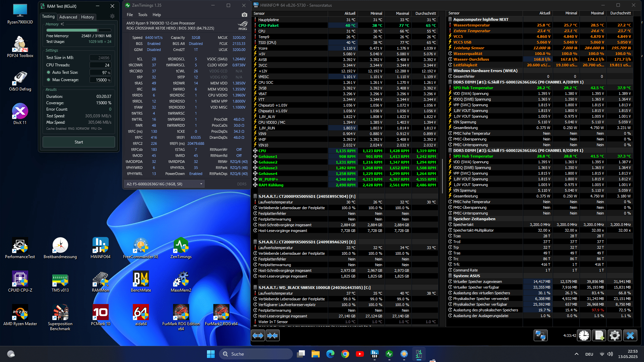Open O&O Defrag desktop icon

tap(20, 80)
